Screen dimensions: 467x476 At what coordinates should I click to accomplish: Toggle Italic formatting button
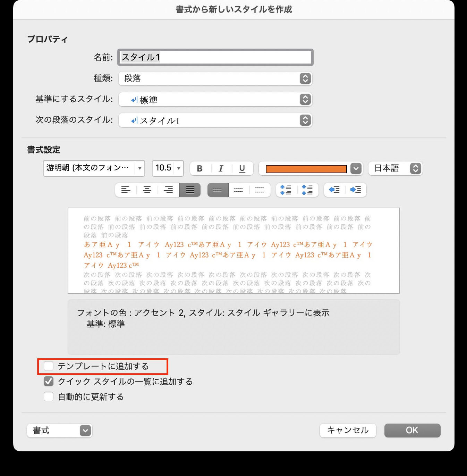point(221,168)
